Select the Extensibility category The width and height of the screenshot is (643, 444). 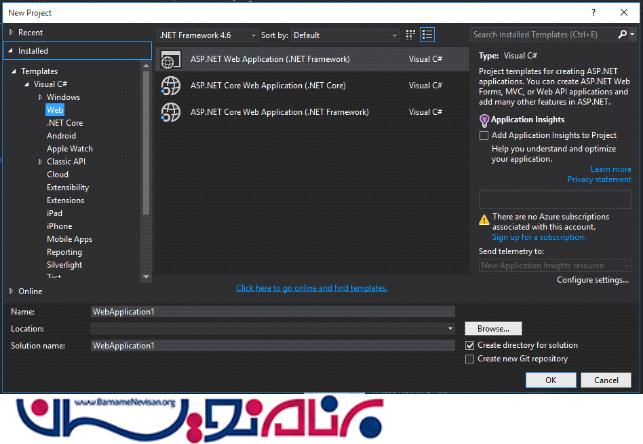pyautogui.click(x=68, y=187)
